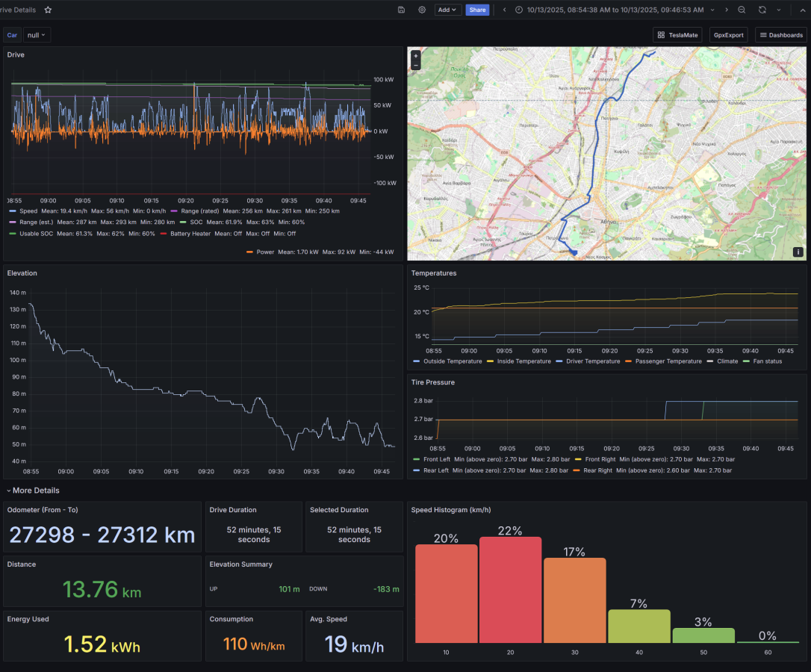Click the save dashboard icon
Screen dimensions: 811x672
coord(402,10)
